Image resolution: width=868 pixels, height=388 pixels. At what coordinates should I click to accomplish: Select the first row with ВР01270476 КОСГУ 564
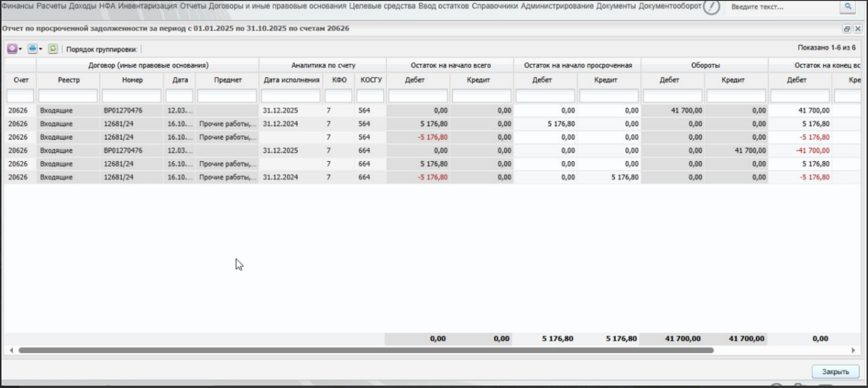[433, 111]
